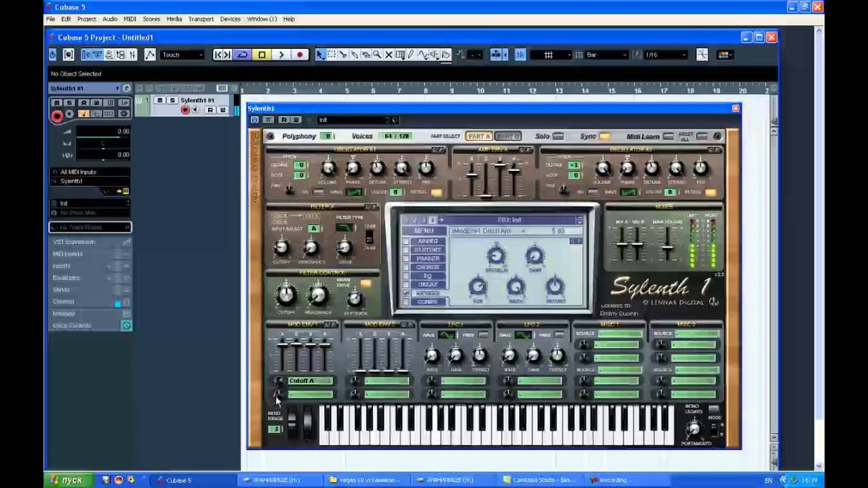Expand the Equalizers inspector section

pos(90,278)
